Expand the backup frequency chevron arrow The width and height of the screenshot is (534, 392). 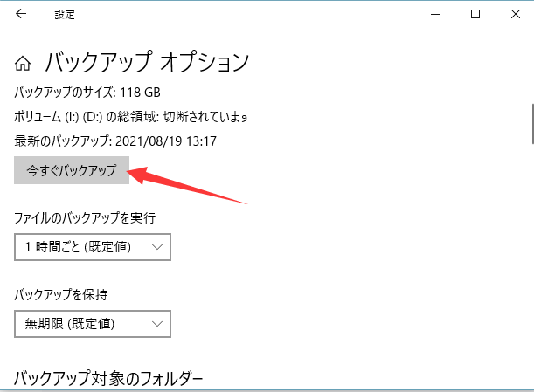[x=157, y=247]
